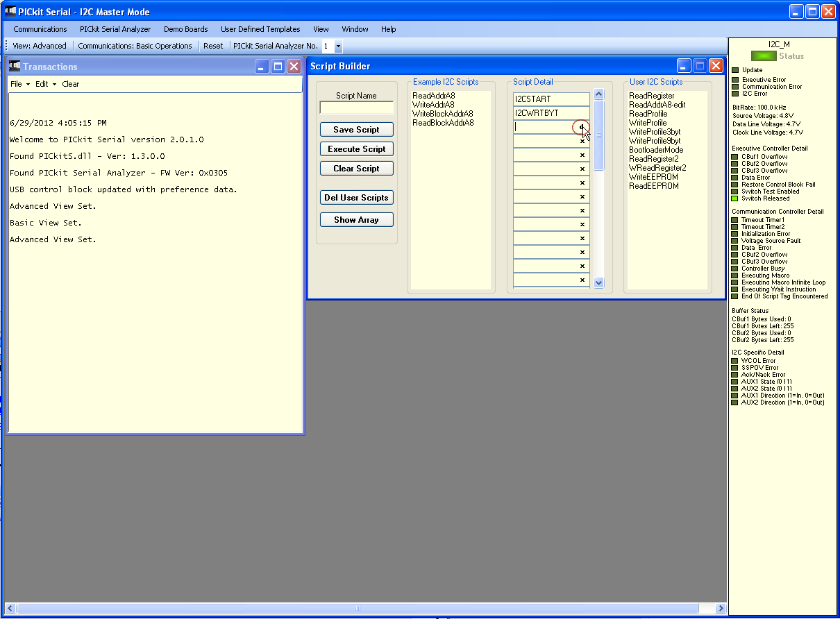The image size is (840, 619).
Task: Select ReadRegister in User I2C Scripts
Action: pos(652,96)
